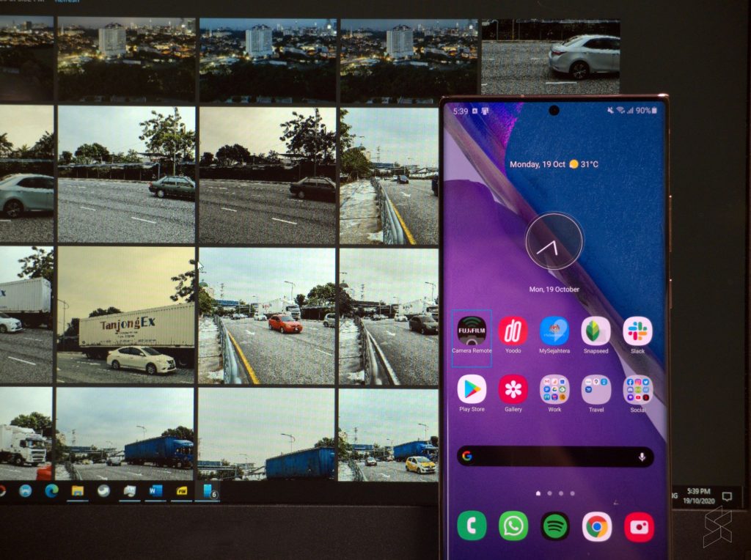Open WhatsApp from the phone dock
The height and width of the screenshot is (560, 751).
(513, 526)
